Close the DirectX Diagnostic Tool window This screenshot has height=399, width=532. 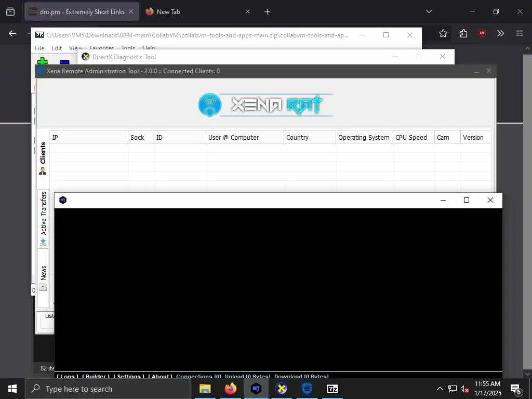pos(443,57)
